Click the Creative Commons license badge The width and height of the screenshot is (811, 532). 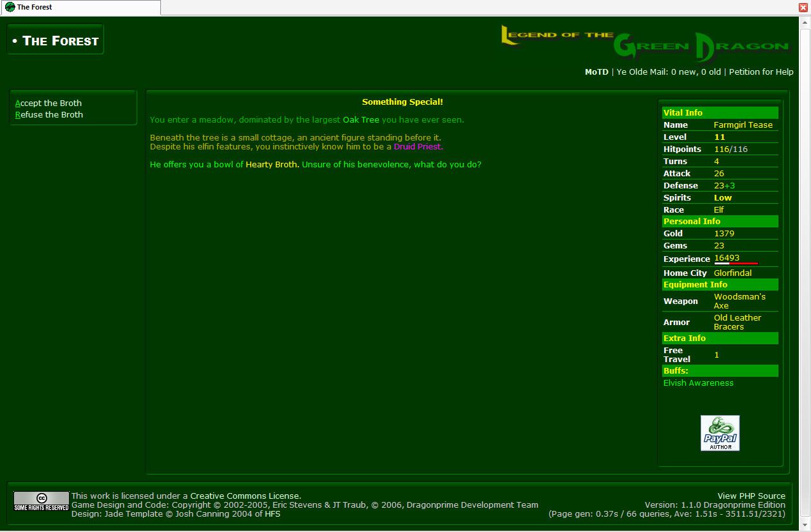[x=42, y=501]
